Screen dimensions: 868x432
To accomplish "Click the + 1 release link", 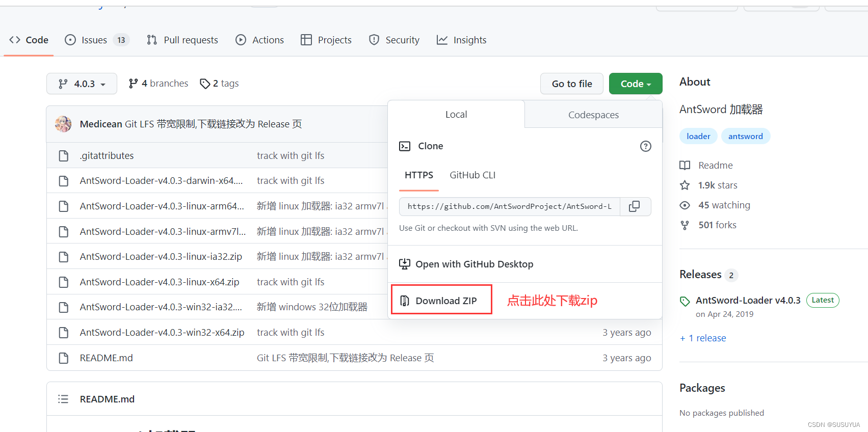I will click(x=703, y=338).
